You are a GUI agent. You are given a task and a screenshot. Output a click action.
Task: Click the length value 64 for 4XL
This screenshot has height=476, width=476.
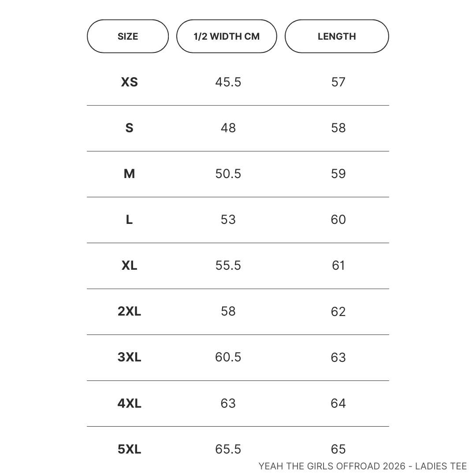coord(338,403)
